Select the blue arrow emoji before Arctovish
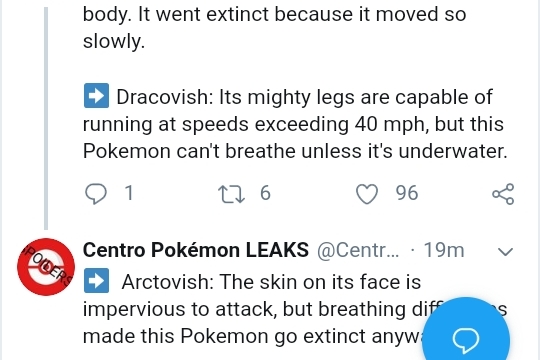 coord(96,280)
